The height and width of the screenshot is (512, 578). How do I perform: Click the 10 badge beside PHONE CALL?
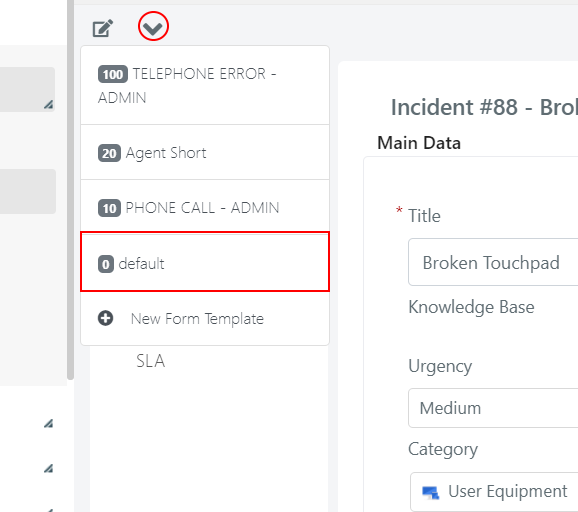coord(109,208)
